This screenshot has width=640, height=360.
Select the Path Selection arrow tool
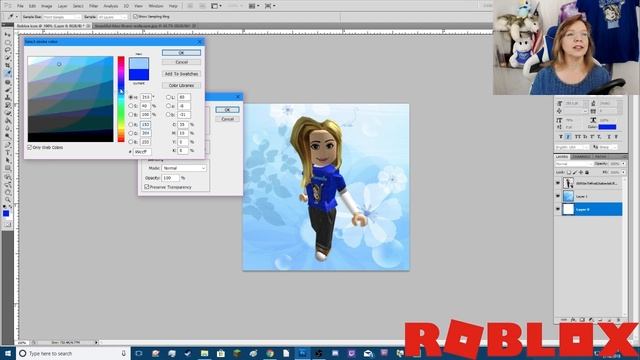8,159
